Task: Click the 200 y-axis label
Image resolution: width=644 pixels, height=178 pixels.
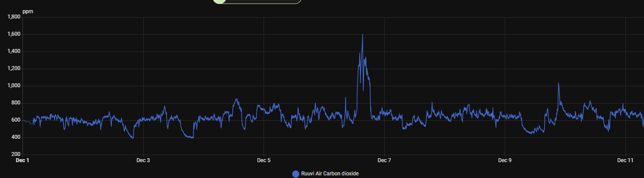Action: [16, 155]
